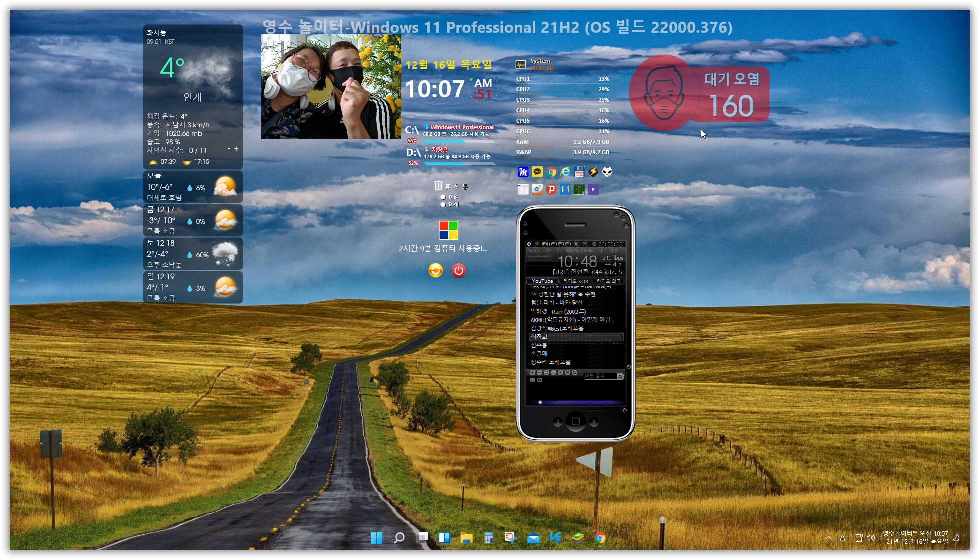Open the foobar2000 alien icon
980x560 pixels.
click(x=607, y=172)
